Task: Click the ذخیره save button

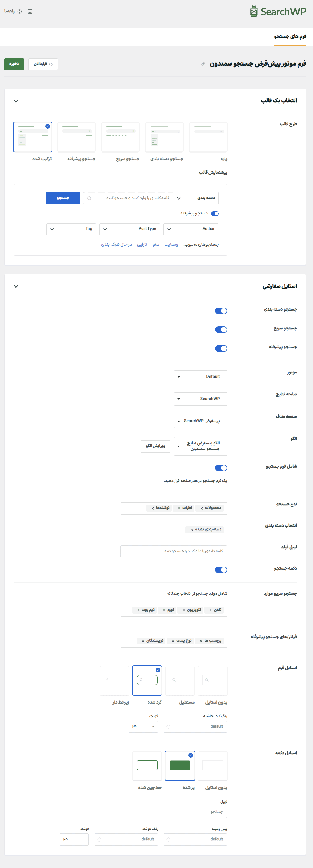Action: 14,64
